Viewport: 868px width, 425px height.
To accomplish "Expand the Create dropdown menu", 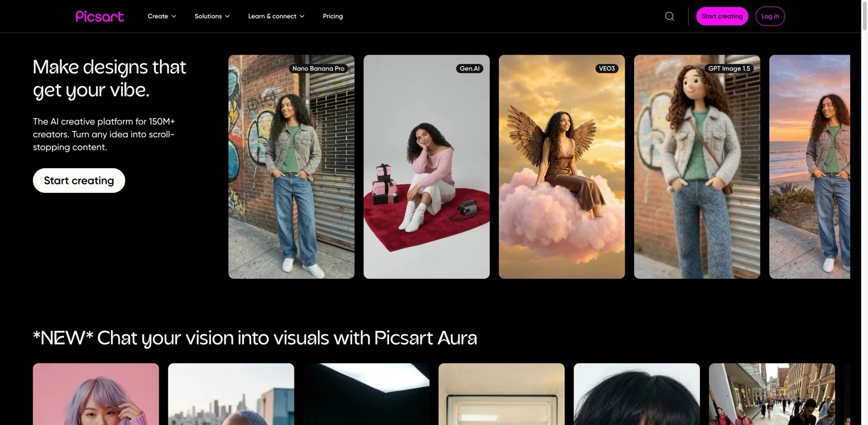I will 162,16.
